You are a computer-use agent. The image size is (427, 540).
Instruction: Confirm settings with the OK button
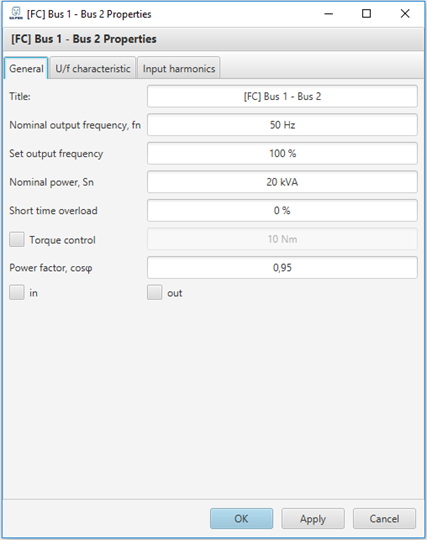[x=241, y=519]
